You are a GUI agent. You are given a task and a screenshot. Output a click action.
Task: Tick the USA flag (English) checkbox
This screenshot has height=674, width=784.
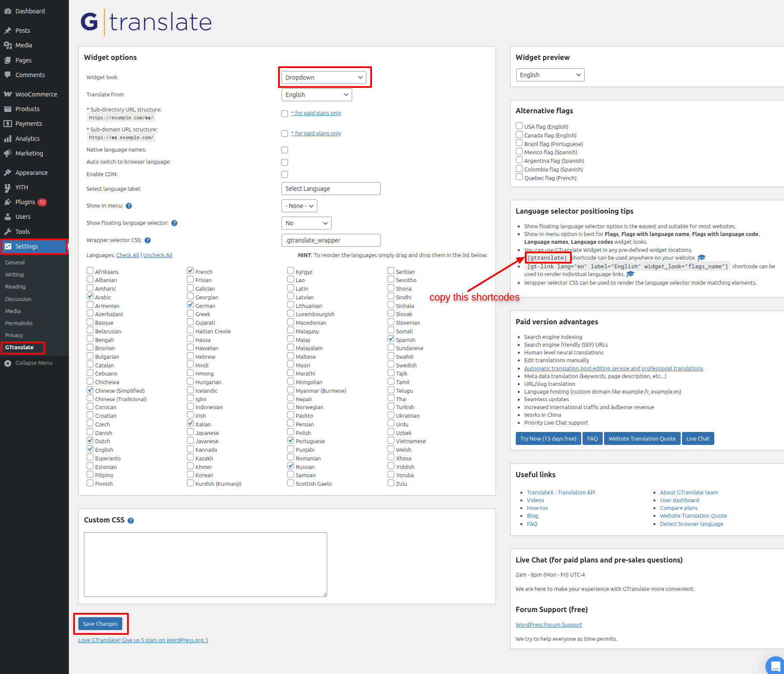click(519, 126)
